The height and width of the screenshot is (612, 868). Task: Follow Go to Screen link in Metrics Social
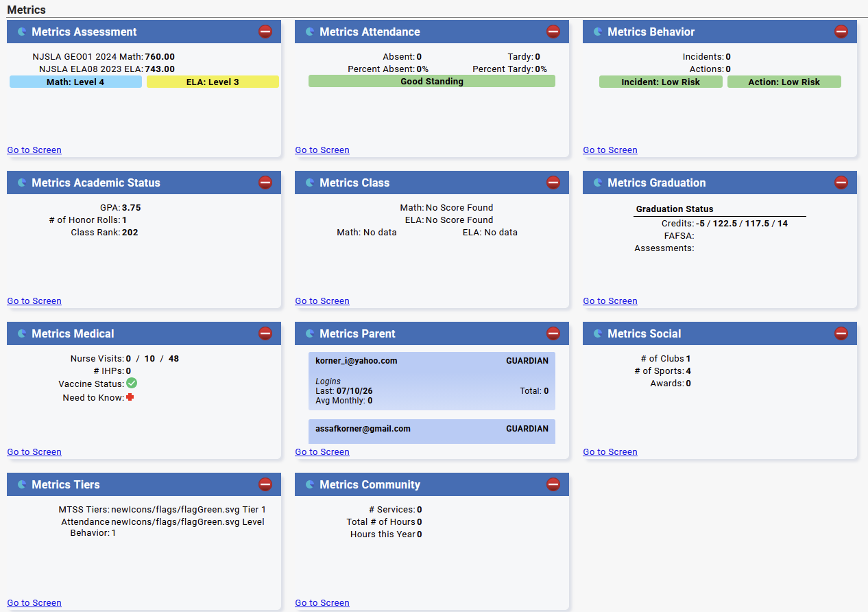[610, 452]
